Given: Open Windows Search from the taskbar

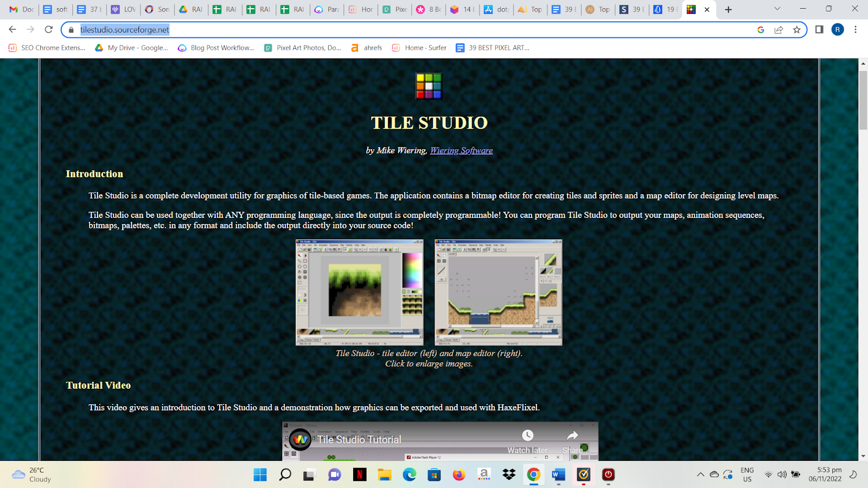Looking at the screenshot, I should click(x=285, y=475).
